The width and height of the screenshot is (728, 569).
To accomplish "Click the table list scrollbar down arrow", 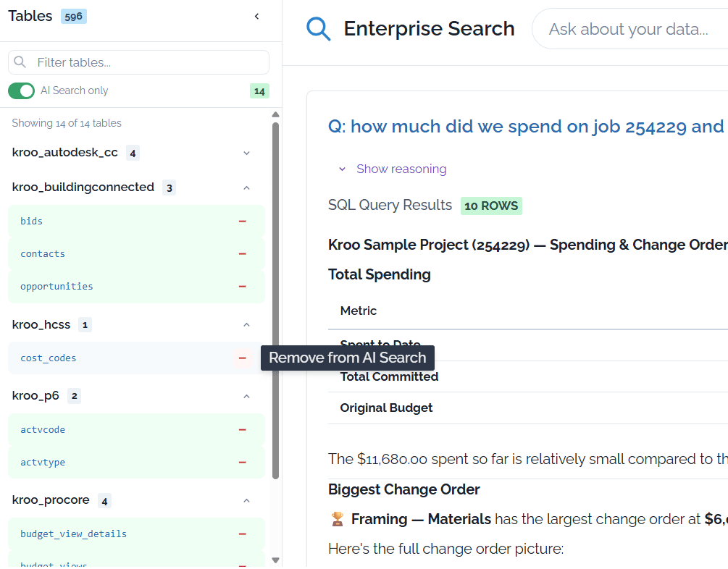I will (275, 560).
